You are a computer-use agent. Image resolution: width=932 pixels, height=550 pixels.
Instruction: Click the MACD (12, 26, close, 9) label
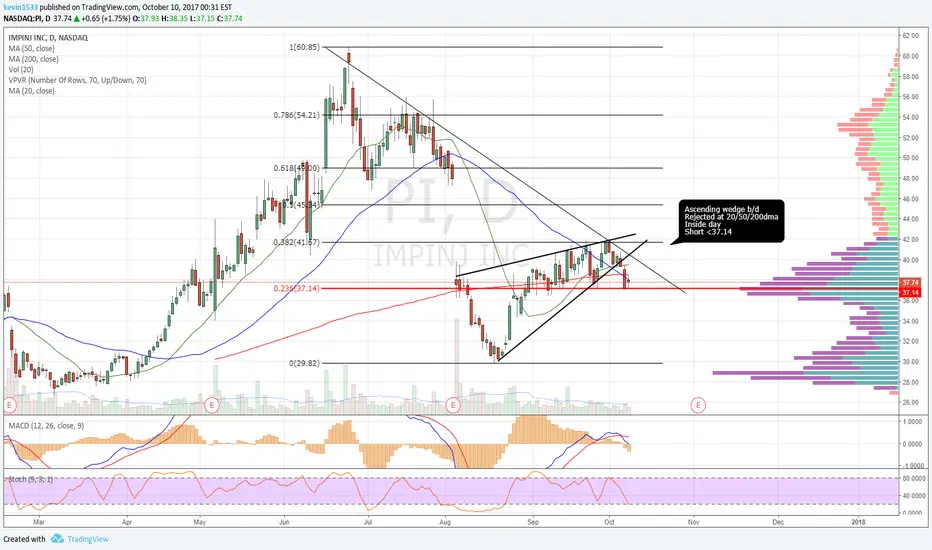46,426
